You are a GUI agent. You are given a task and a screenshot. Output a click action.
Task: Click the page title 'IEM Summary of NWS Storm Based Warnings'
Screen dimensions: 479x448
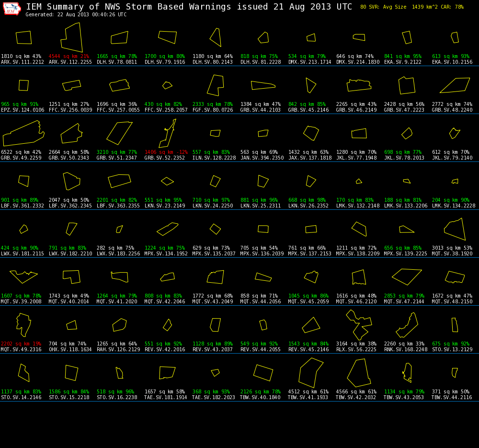coord(128,7)
